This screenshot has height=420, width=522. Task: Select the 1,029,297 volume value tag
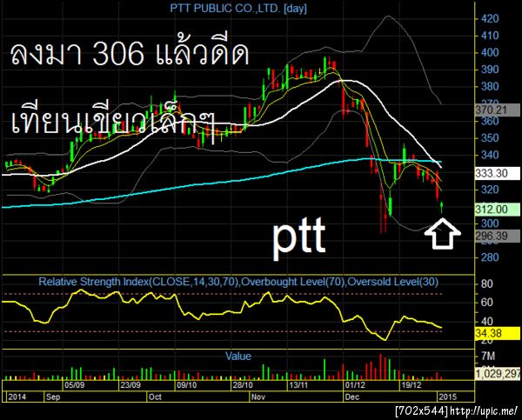point(498,374)
